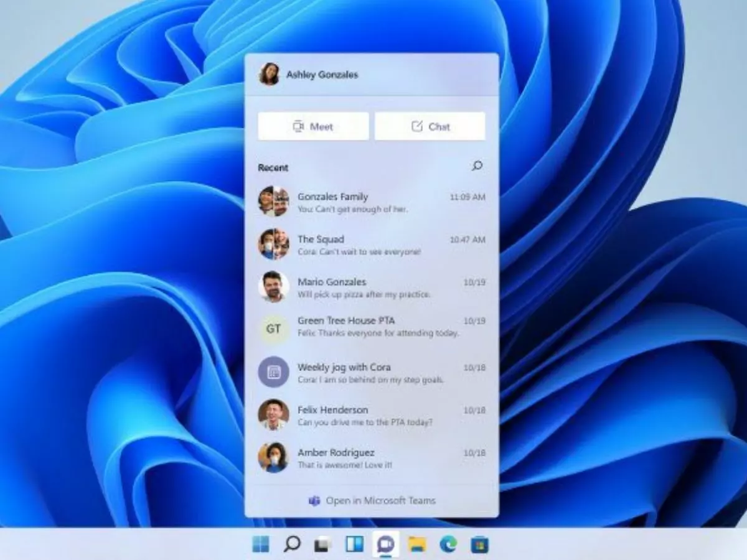The width and height of the screenshot is (747, 560).
Task: Open File Explorer from the taskbar
Action: (416, 543)
